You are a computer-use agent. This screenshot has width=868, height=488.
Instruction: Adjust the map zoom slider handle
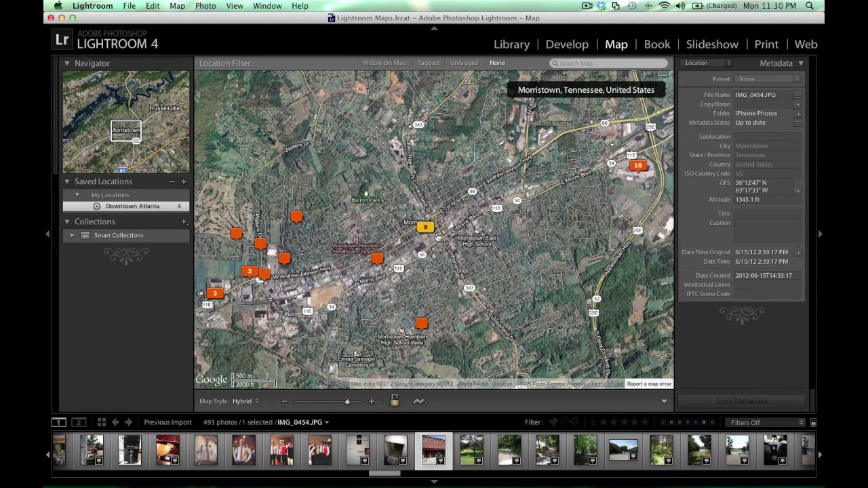click(x=347, y=401)
